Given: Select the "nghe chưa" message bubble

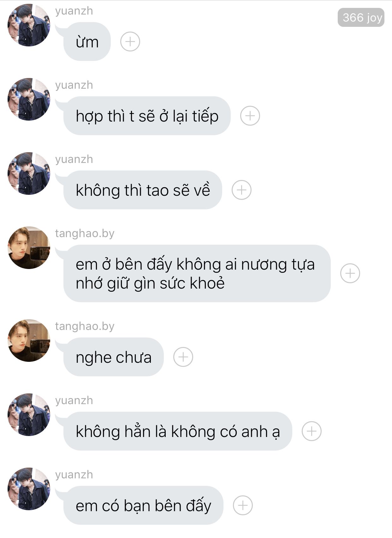Looking at the screenshot, I should pyautogui.click(x=114, y=357).
